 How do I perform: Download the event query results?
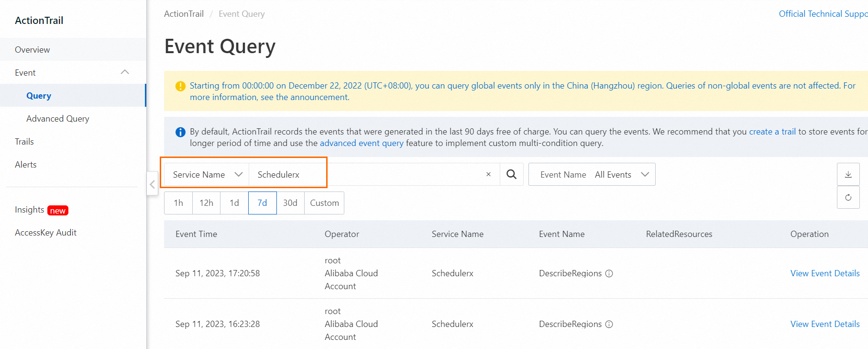(848, 174)
